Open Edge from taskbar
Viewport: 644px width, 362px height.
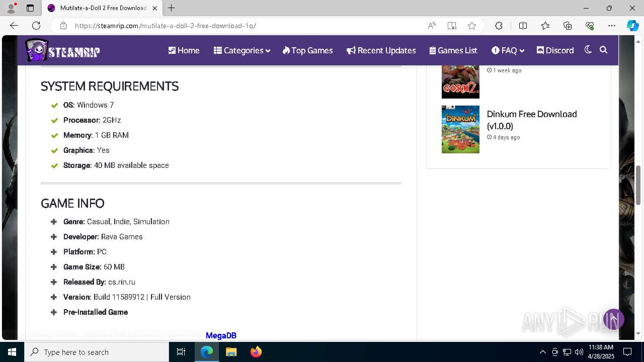207,352
